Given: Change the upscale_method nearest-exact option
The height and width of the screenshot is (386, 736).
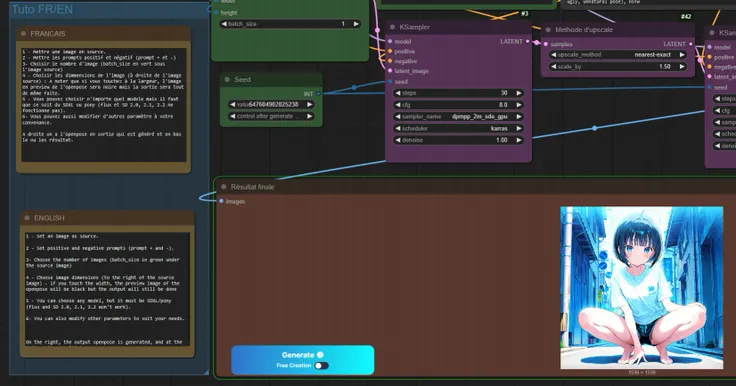Looking at the screenshot, I should click(618, 55).
